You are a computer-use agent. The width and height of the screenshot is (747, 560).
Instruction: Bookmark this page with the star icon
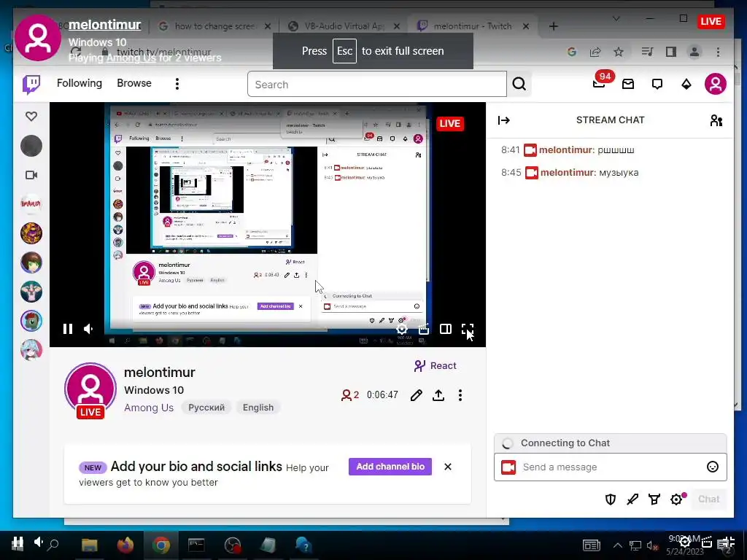coord(619,52)
